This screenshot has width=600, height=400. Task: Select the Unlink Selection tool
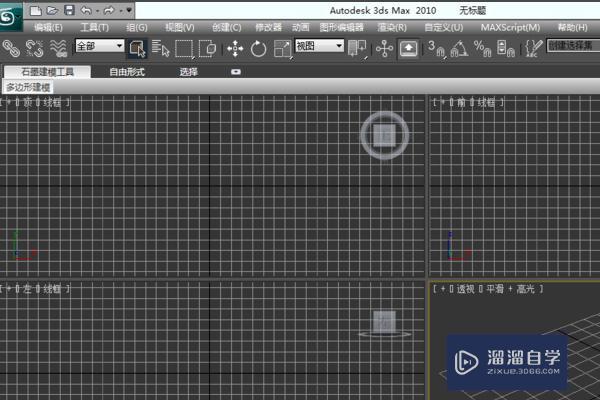tap(34, 49)
